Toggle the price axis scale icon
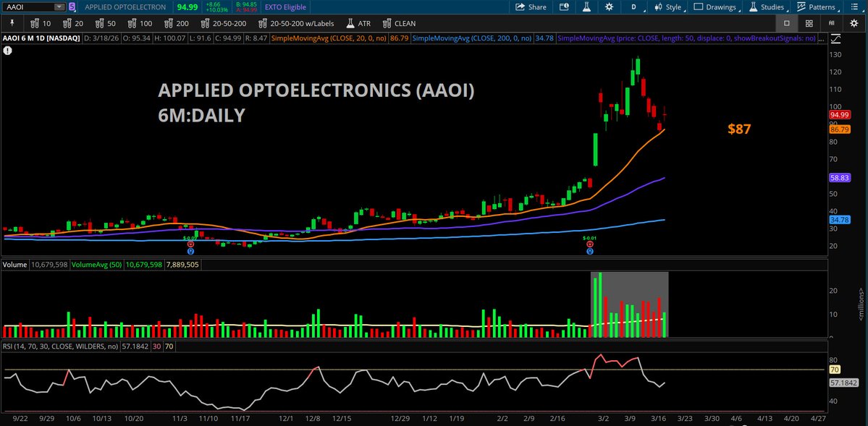 click(x=835, y=39)
